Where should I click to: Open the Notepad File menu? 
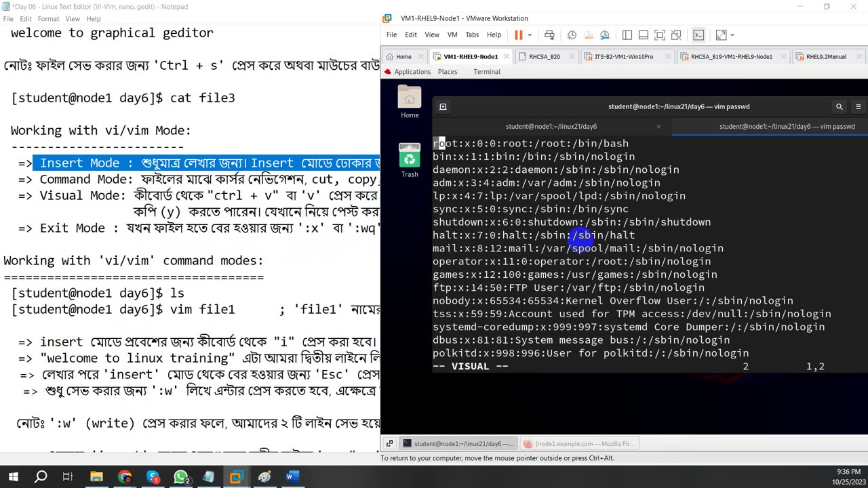pyautogui.click(x=8, y=19)
